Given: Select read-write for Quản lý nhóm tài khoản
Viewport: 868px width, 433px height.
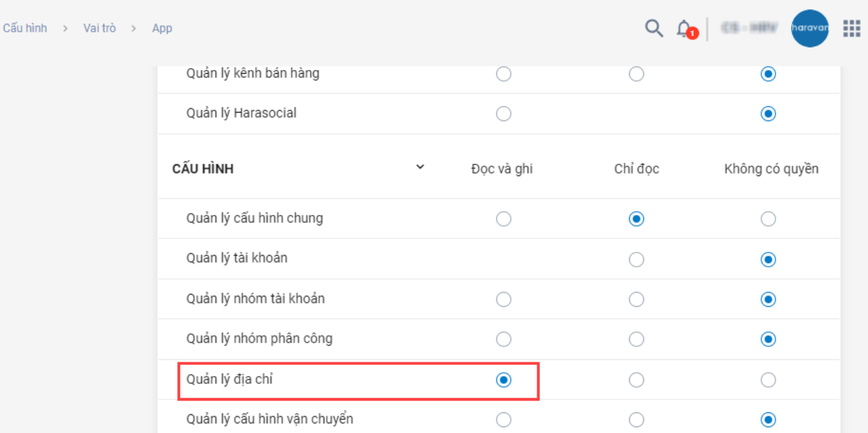Looking at the screenshot, I should pos(504,299).
